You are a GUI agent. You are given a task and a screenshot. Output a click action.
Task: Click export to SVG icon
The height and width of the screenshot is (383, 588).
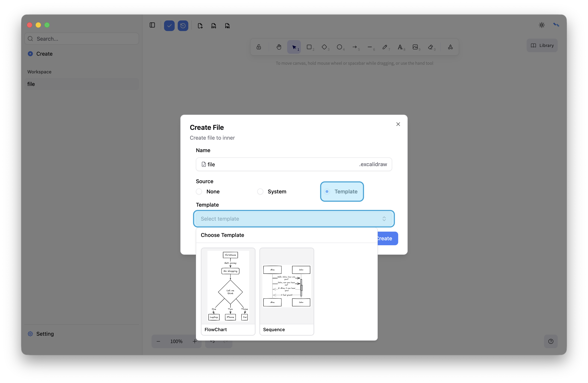(x=214, y=26)
